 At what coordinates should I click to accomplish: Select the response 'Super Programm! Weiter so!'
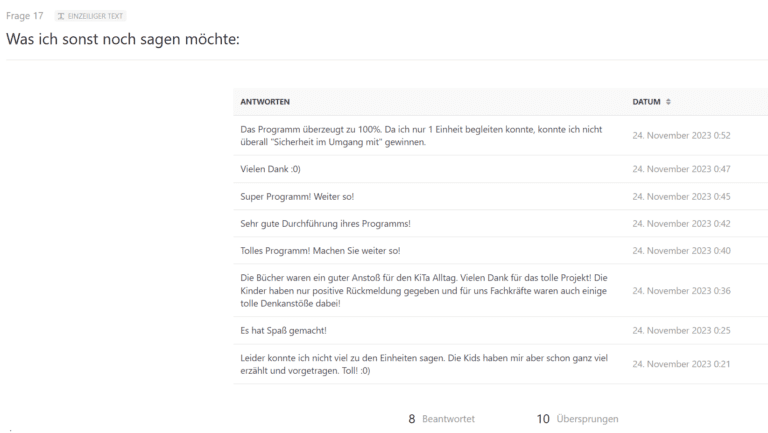tap(297, 196)
